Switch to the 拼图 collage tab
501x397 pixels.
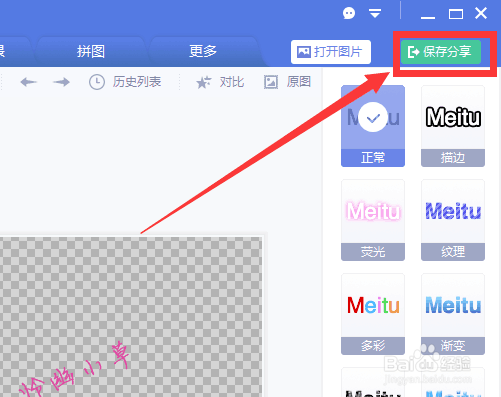coord(91,52)
